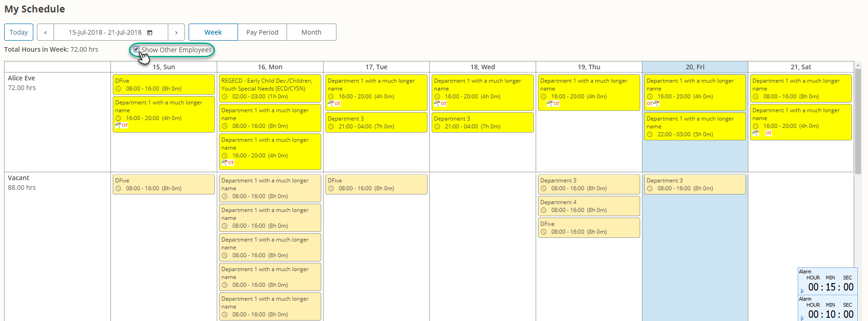Click the OT badge on Alice Eve's Tuesday shift

(x=337, y=103)
